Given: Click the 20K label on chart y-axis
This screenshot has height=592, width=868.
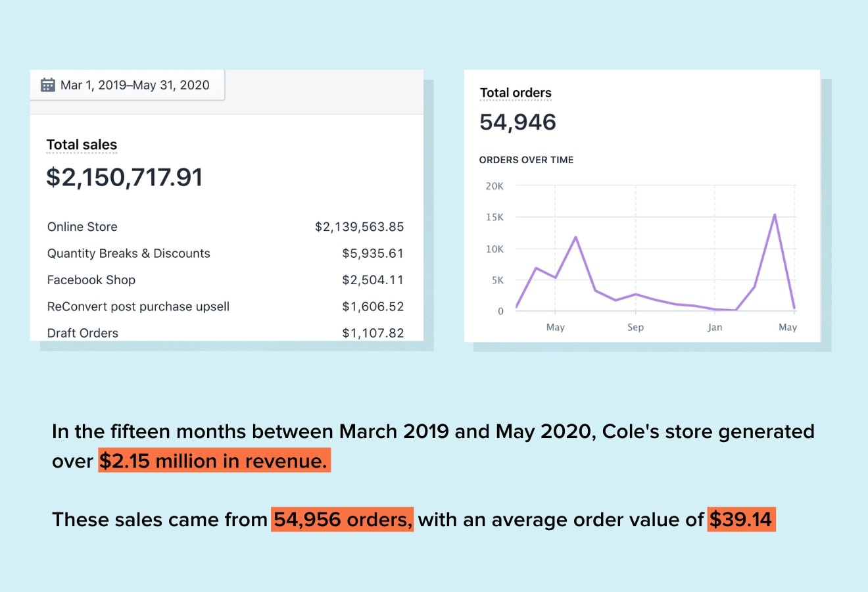Looking at the screenshot, I should click(x=494, y=186).
